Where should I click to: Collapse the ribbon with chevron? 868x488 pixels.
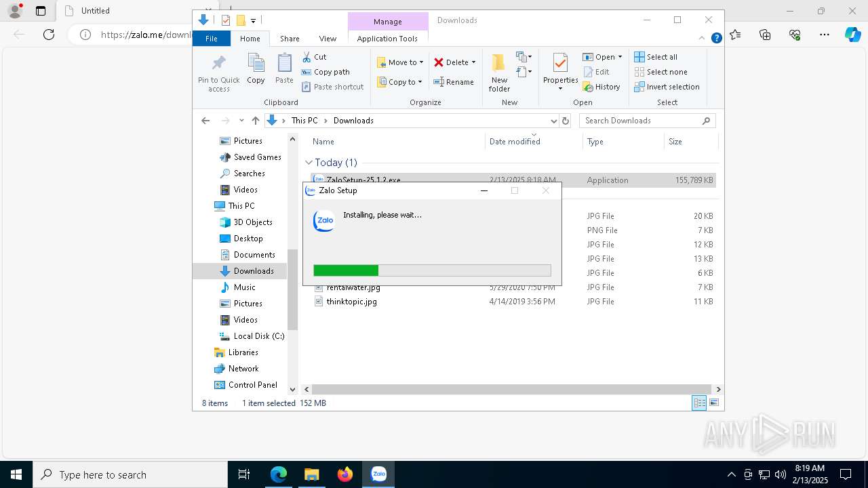coord(703,39)
